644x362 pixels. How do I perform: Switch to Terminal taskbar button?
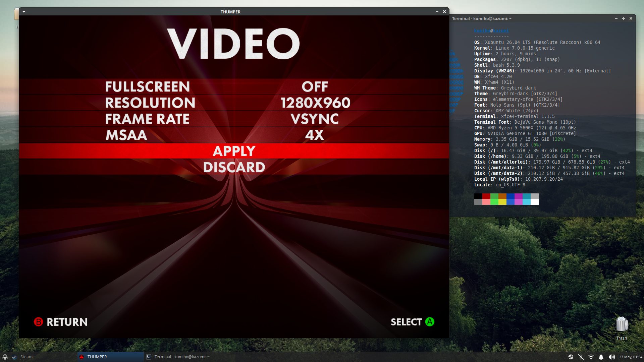pyautogui.click(x=178, y=357)
